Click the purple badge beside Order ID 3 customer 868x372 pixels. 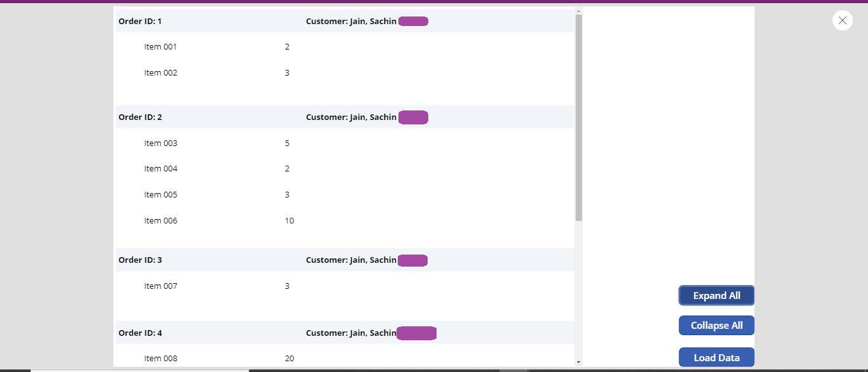[412, 260]
